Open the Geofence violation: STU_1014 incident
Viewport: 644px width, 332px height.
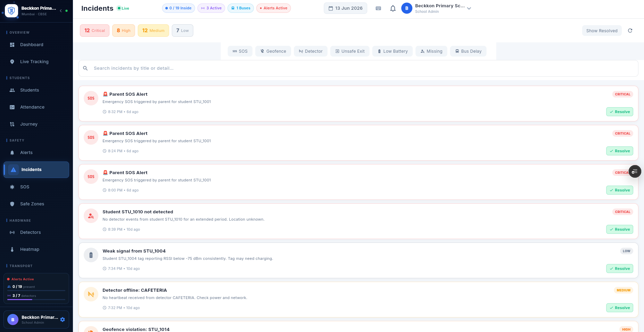pos(358,327)
